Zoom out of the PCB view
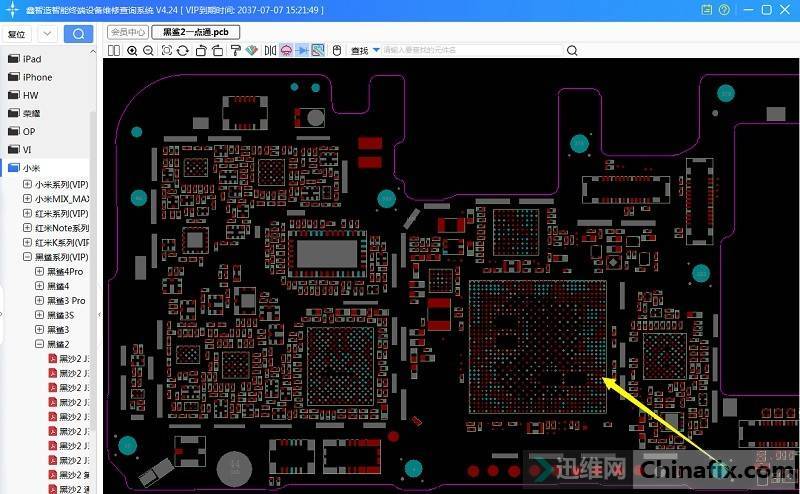The image size is (800, 494). coord(148,51)
